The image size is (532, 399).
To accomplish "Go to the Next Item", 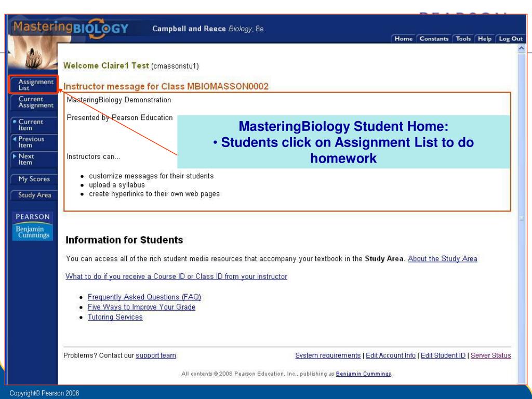I will tap(34, 159).
